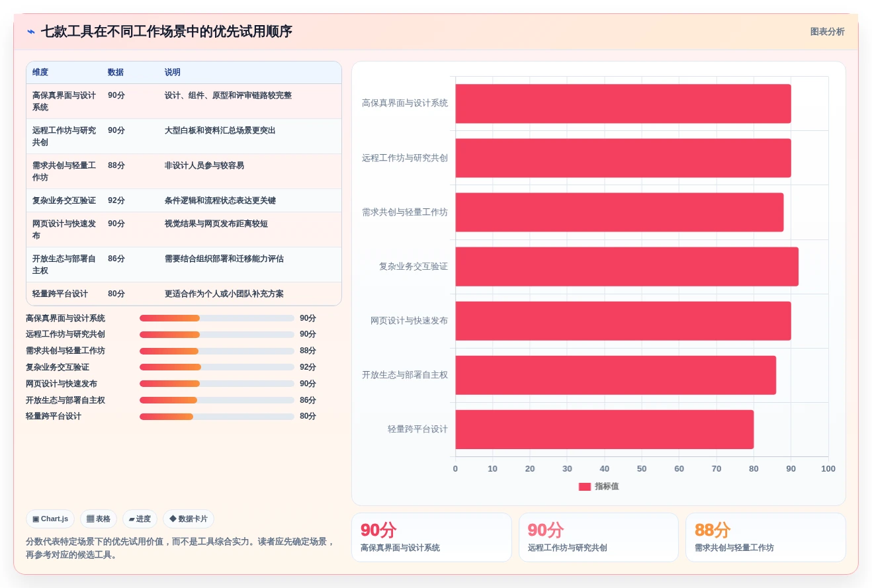Click the chart bar for 开放生态与部署自主权
Screen dimensions: 872x588
615,375
